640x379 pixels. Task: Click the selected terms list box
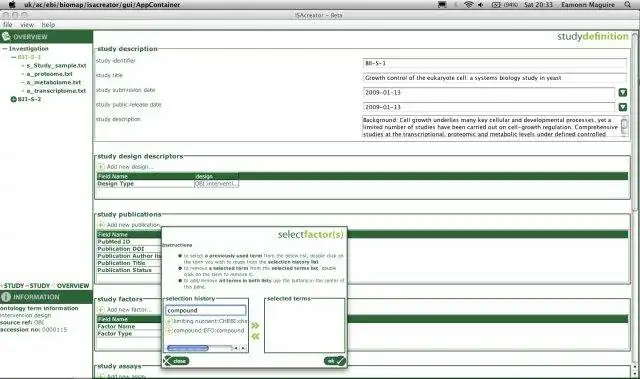point(304,327)
